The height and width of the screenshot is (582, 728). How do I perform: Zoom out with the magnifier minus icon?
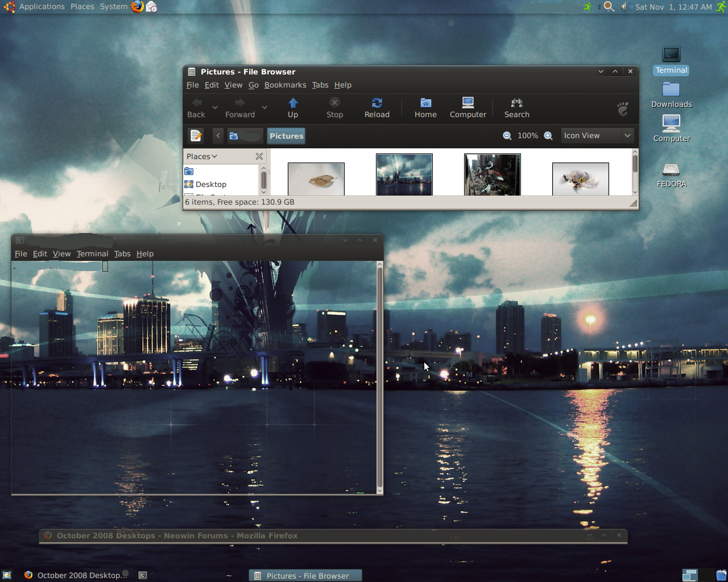(x=507, y=136)
